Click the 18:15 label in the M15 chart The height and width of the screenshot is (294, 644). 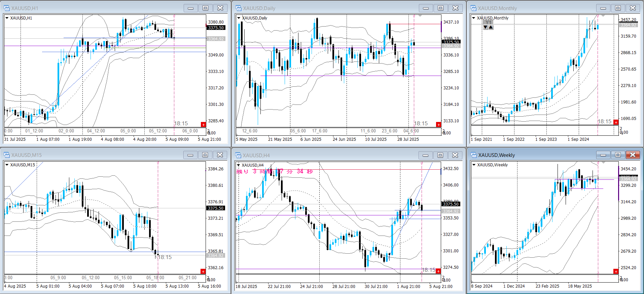(165, 257)
